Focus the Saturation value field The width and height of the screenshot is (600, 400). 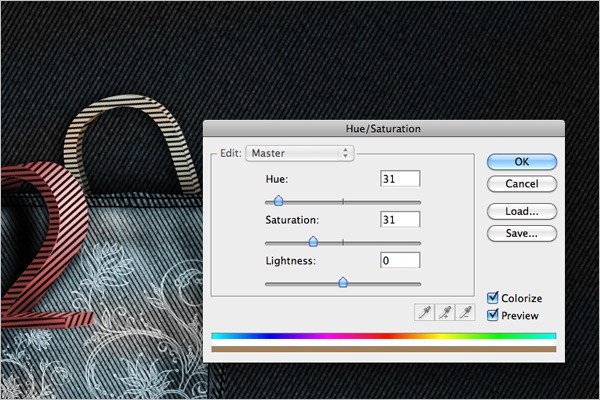[400, 220]
